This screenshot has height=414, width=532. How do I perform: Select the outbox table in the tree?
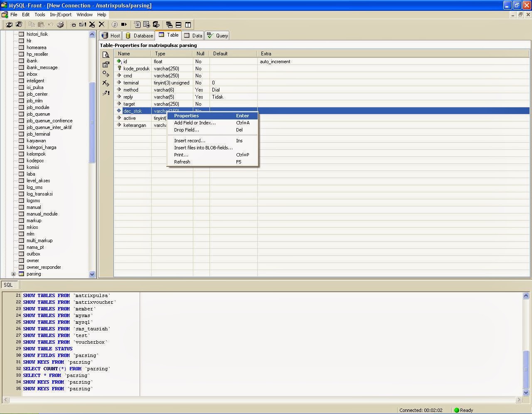tap(33, 254)
